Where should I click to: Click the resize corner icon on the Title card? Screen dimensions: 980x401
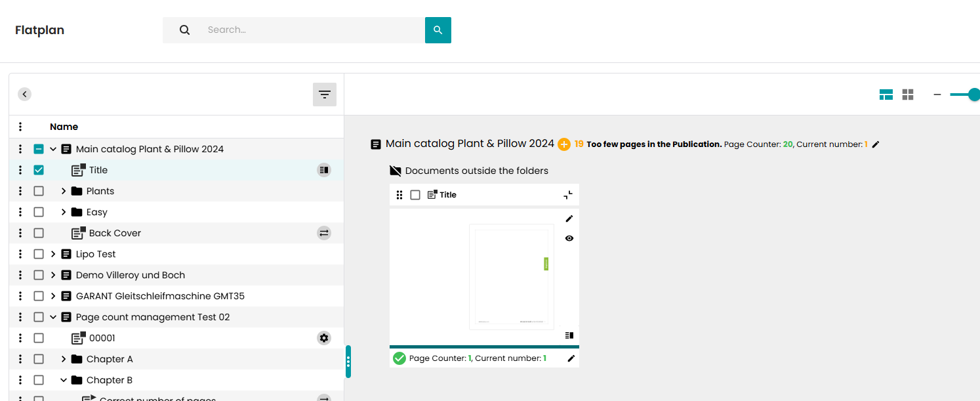pyautogui.click(x=568, y=194)
